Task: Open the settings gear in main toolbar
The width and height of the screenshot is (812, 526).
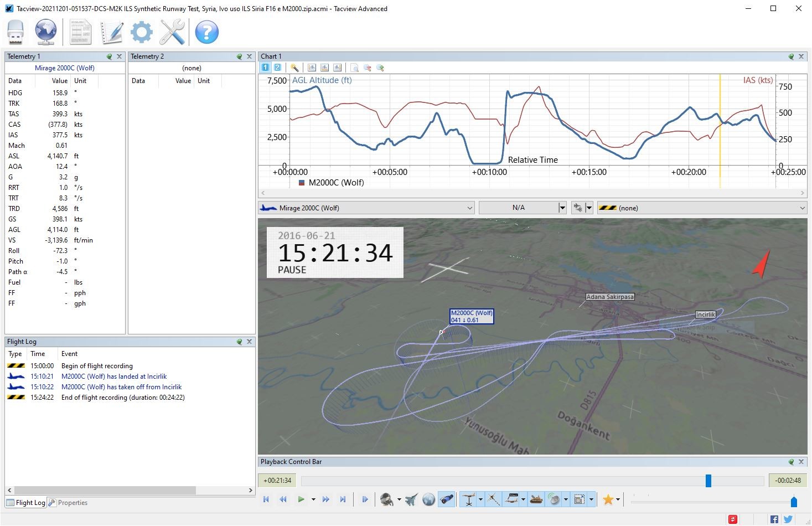Action: click(x=141, y=32)
